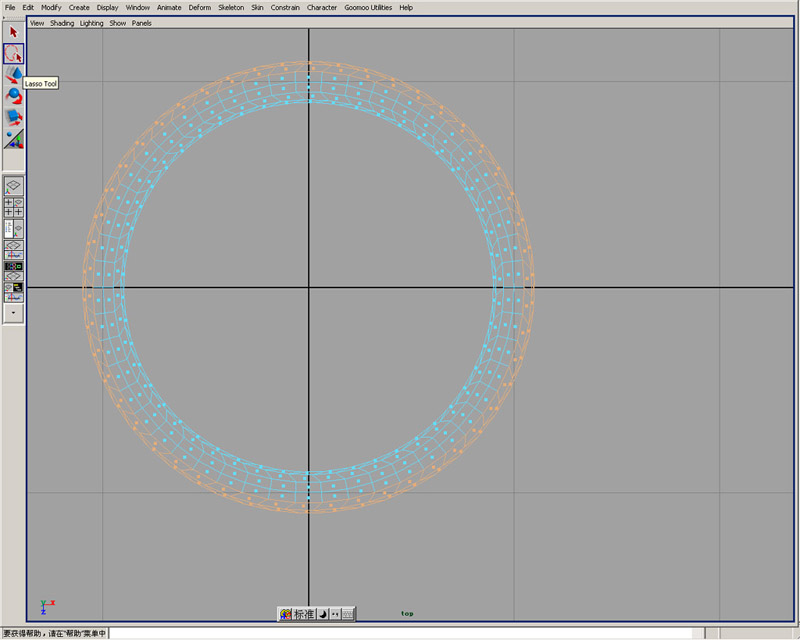Toggle half/full width moon icon
Image resolution: width=800 pixels, height=640 pixels.
[x=323, y=614]
